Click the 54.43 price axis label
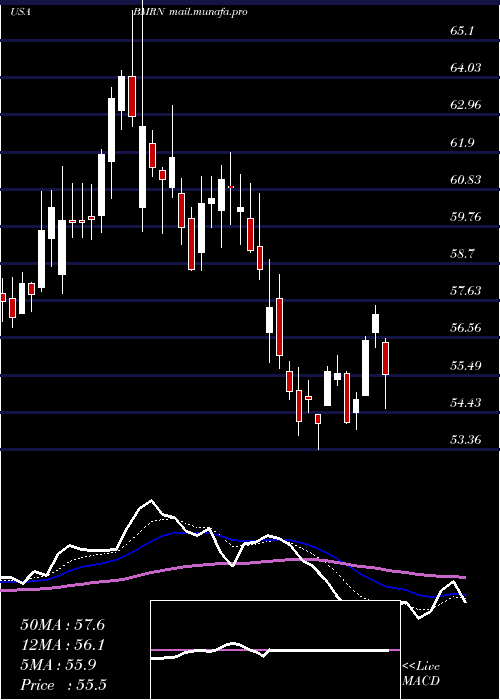Screen dimensions: 500x700 pyautogui.click(x=466, y=403)
